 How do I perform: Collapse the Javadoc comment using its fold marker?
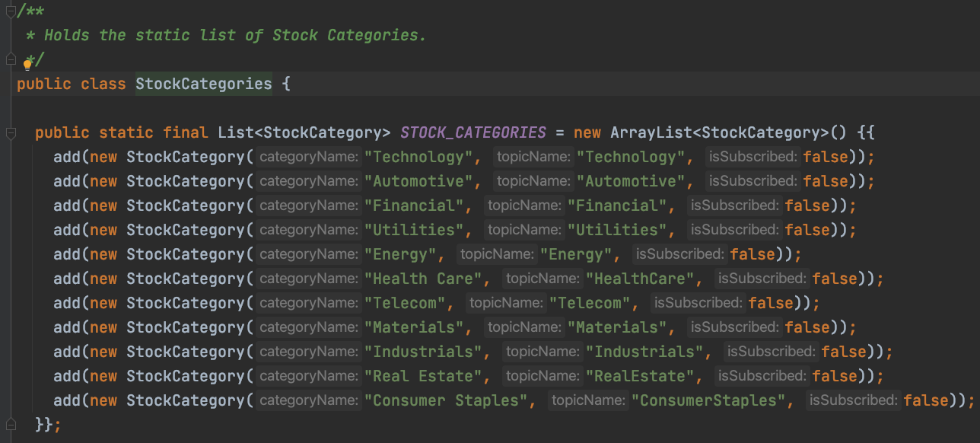coord(10,10)
